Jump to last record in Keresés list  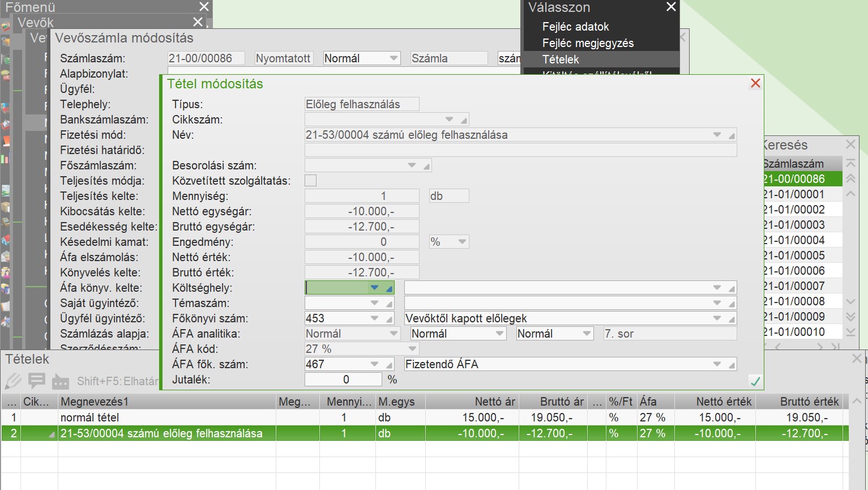tap(850, 332)
